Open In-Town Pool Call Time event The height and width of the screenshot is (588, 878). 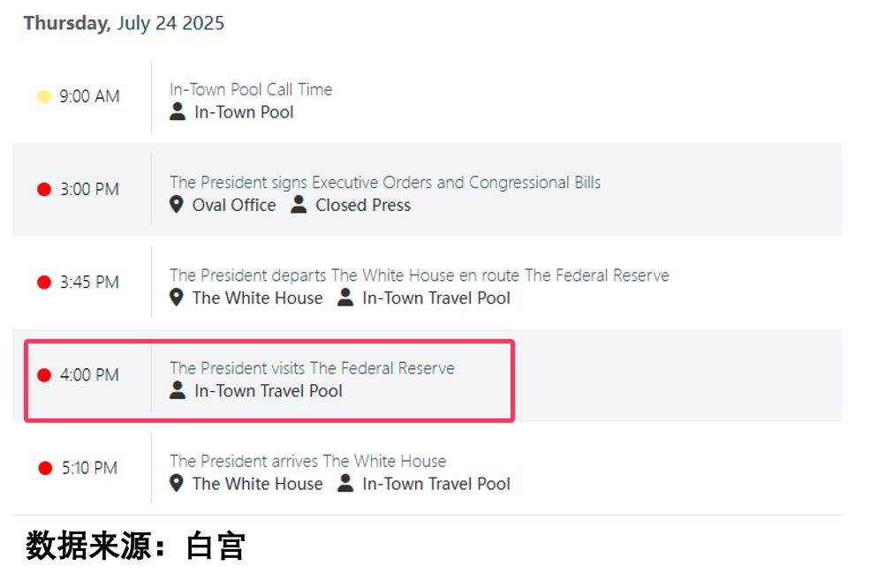251,89
